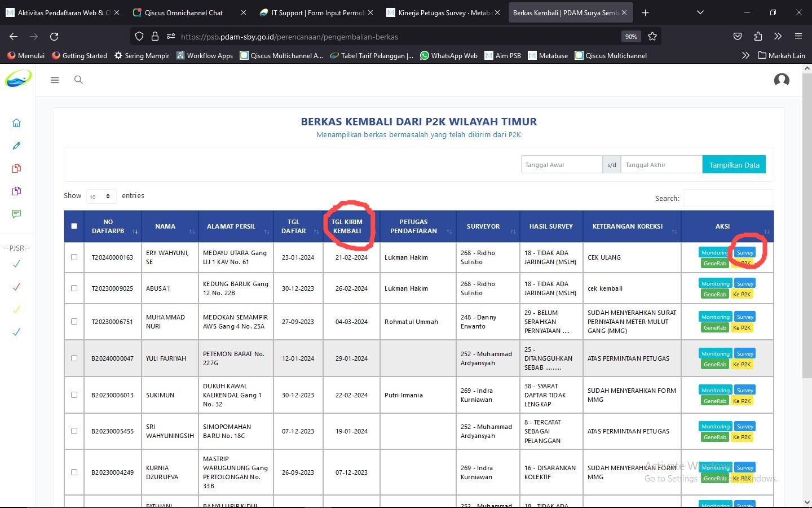Sort by KETERANGAN KOREKSI column

[632, 226]
